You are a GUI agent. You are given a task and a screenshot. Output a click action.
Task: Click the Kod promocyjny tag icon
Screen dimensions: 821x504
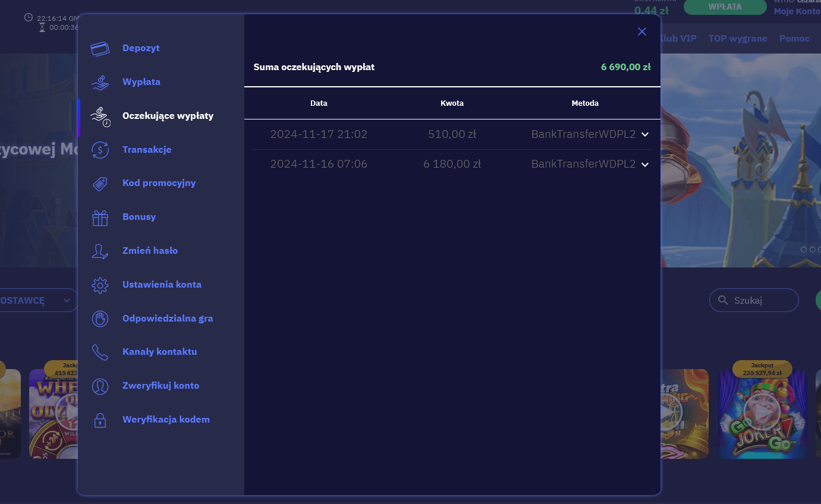(100, 184)
